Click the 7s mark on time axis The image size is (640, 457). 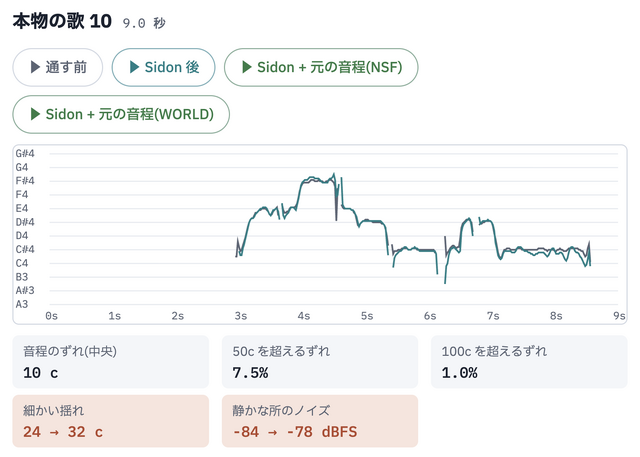[x=493, y=316]
